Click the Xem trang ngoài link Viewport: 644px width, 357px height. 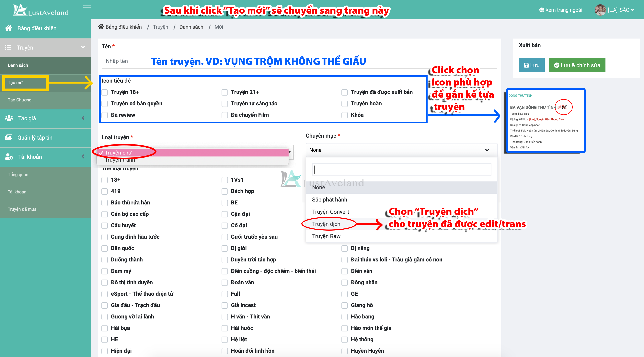tap(560, 10)
